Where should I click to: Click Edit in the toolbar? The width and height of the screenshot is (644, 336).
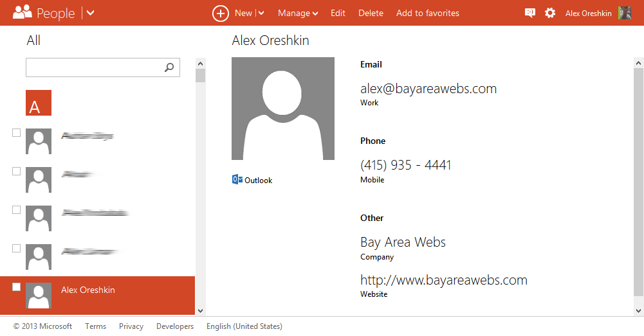[x=338, y=13]
